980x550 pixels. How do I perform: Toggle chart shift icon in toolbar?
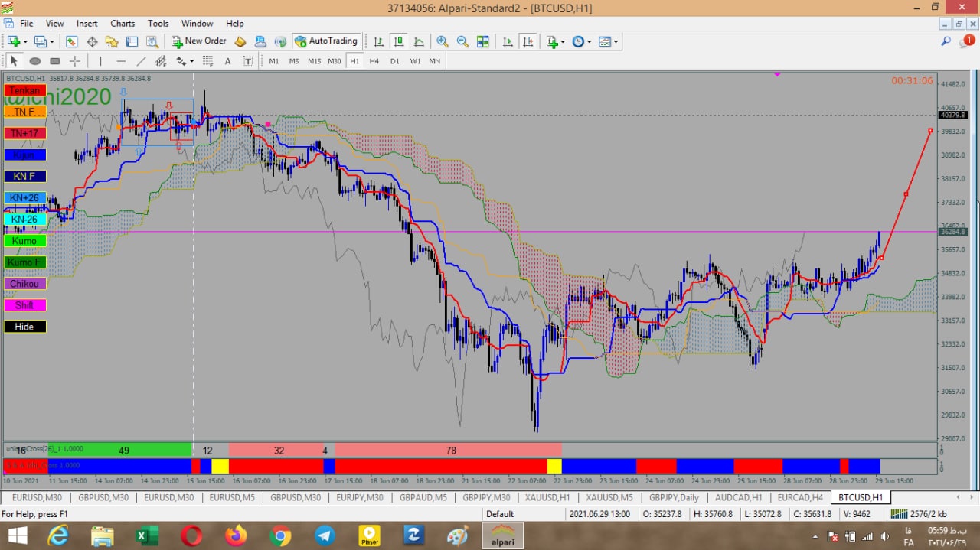tap(528, 41)
